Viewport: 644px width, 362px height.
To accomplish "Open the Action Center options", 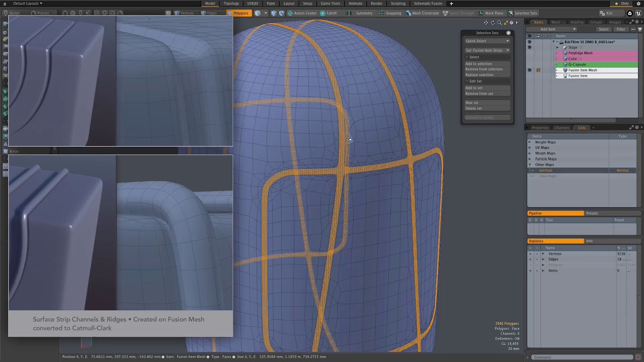I will pos(302,13).
